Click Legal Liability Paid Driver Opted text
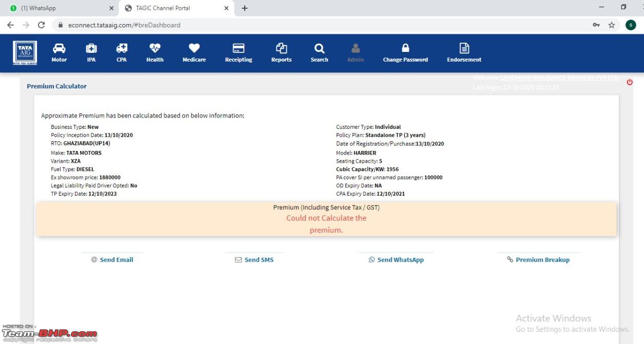 click(x=94, y=185)
